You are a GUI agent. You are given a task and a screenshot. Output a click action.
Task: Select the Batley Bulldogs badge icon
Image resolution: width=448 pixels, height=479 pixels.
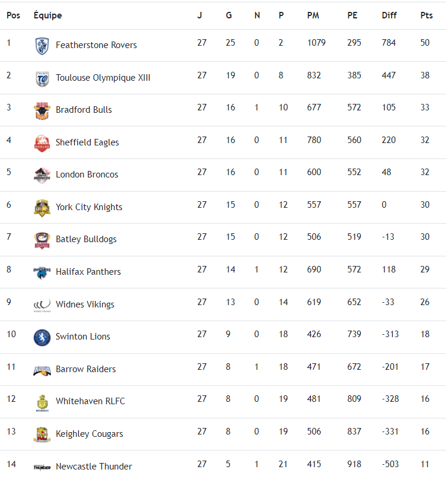click(x=42, y=240)
